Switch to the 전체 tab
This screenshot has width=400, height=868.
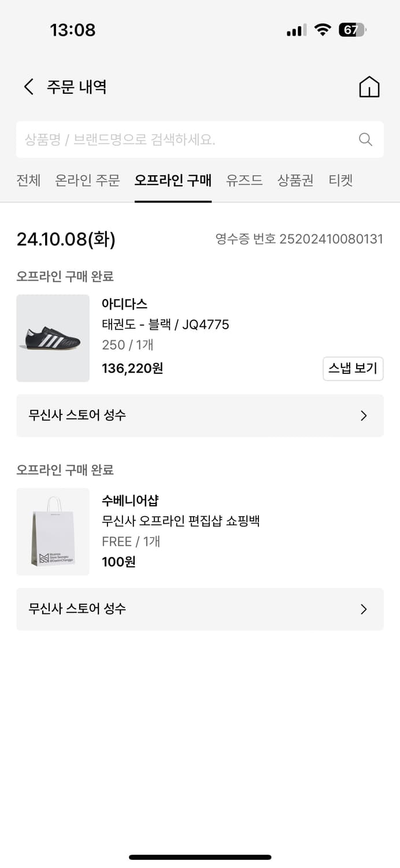tap(28, 181)
